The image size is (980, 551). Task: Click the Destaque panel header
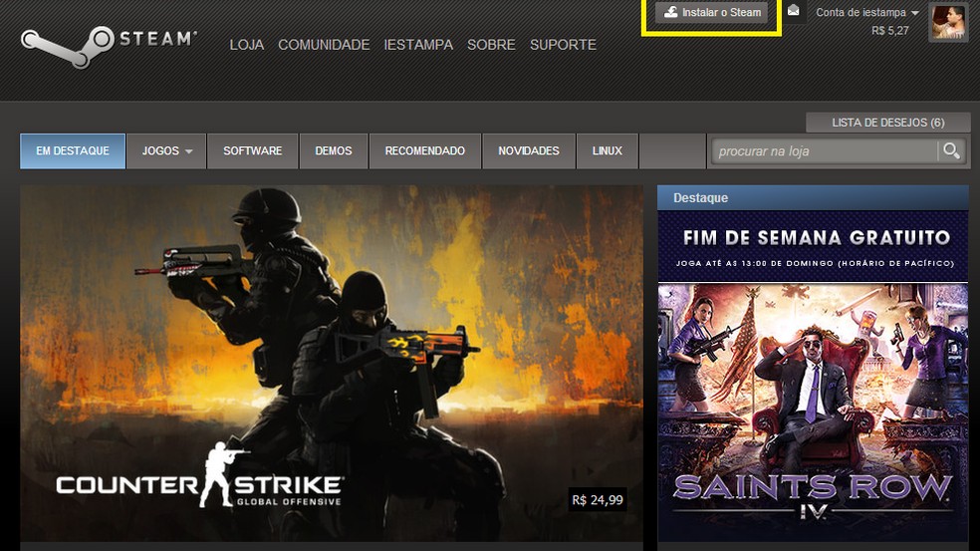(x=813, y=197)
